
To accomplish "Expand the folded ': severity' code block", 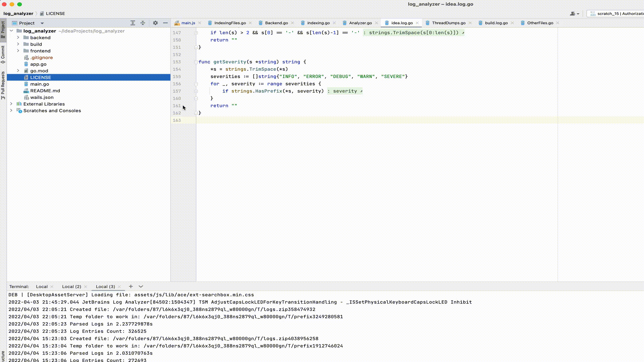I will pos(345,91).
